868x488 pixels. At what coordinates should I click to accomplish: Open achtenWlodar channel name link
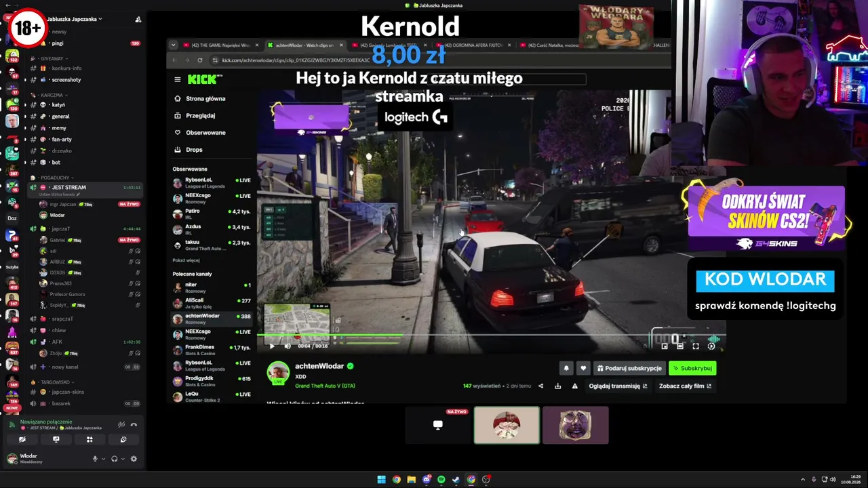pyautogui.click(x=319, y=366)
